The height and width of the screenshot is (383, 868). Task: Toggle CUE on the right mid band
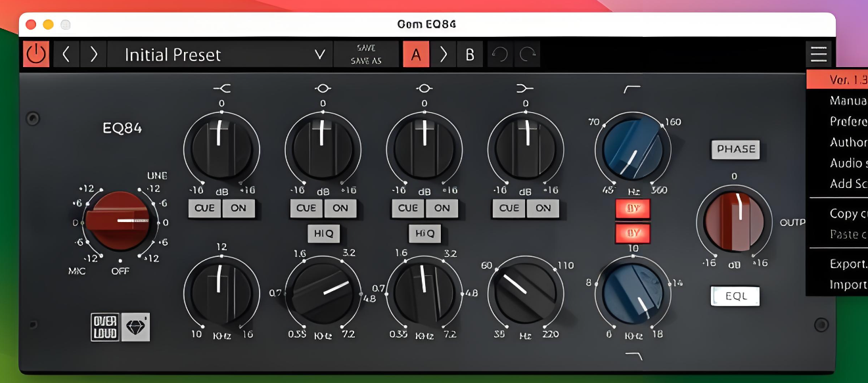click(408, 208)
